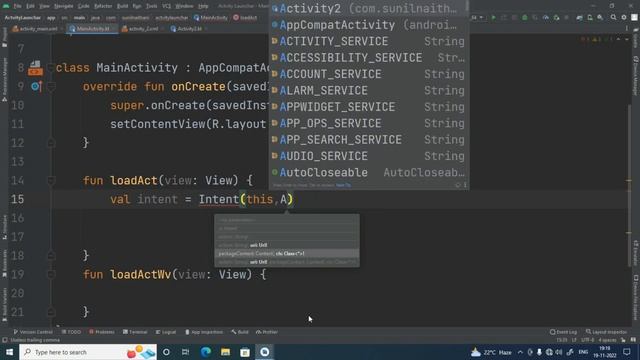Click the green Debug bug icon
Screen dimensions: 640x360
click(x=525, y=18)
